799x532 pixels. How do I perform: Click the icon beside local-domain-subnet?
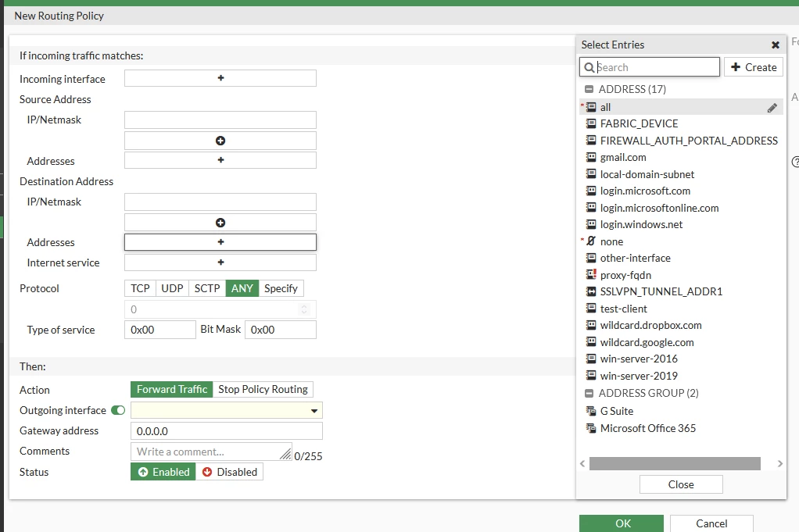(x=590, y=174)
